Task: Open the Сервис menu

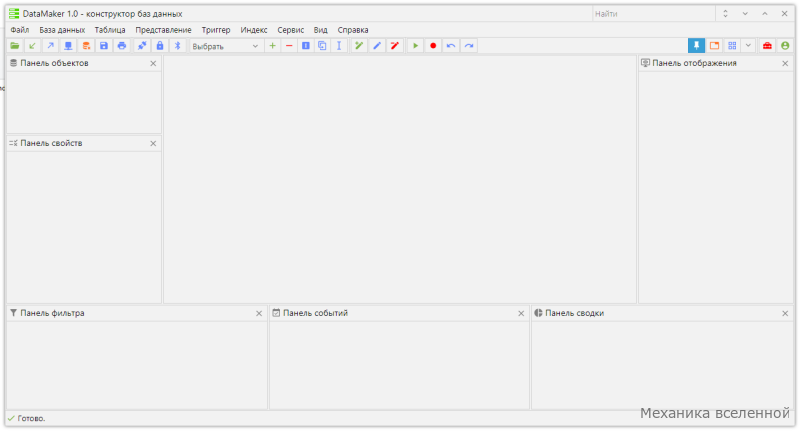Action: 290,30
